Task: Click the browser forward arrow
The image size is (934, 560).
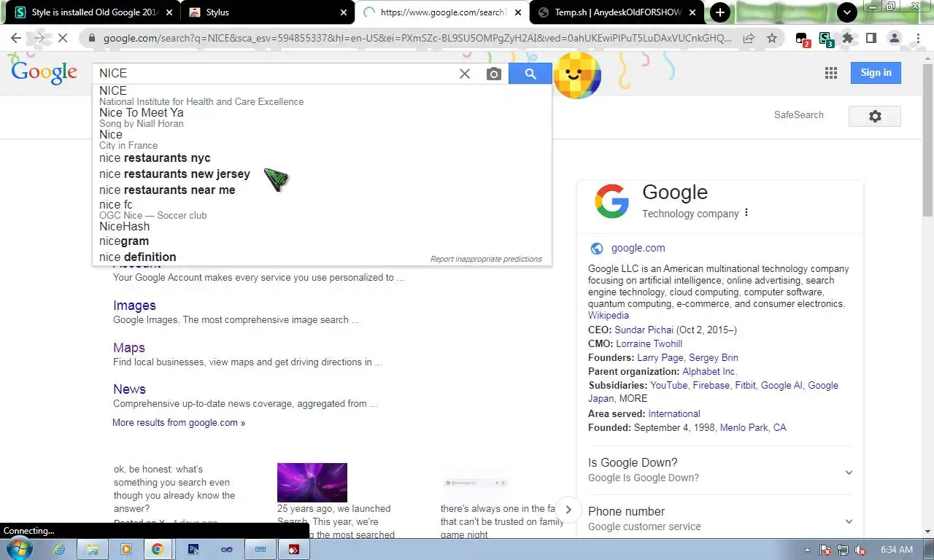Action: pos(39,38)
